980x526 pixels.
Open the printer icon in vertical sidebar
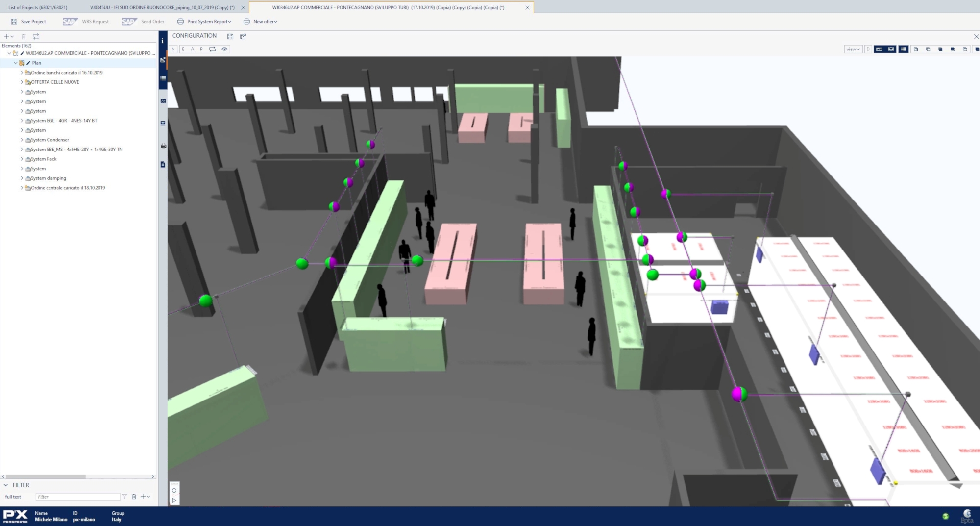point(163,146)
